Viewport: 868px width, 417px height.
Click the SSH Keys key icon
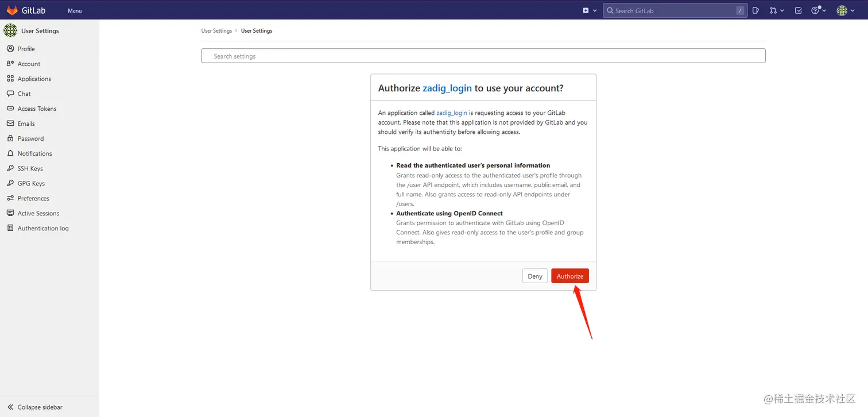tap(10, 168)
